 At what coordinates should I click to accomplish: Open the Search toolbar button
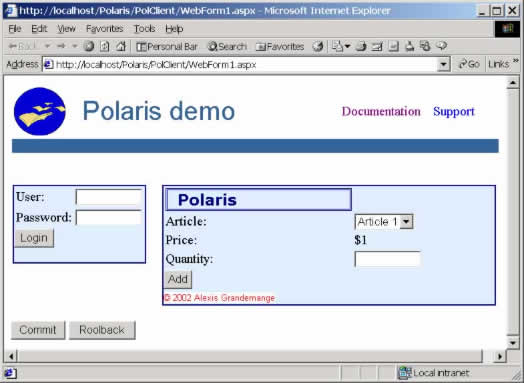tap(227, 46)
